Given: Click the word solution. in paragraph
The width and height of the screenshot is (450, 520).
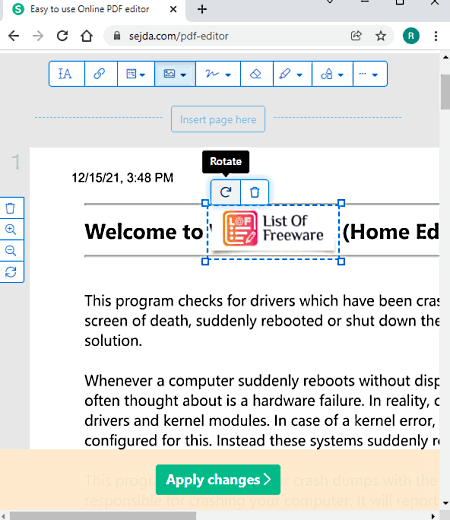Looking at the screenshot, I should point(113,341).
